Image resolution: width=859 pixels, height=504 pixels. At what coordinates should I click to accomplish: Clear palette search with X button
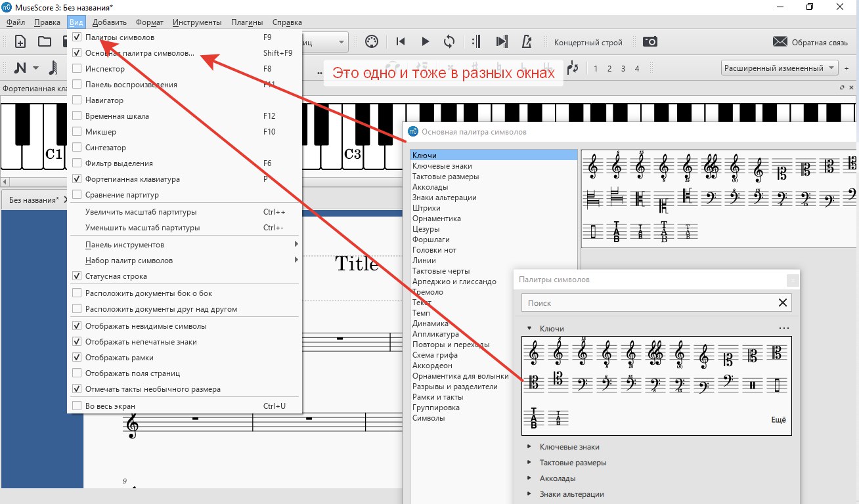(782, 303)
